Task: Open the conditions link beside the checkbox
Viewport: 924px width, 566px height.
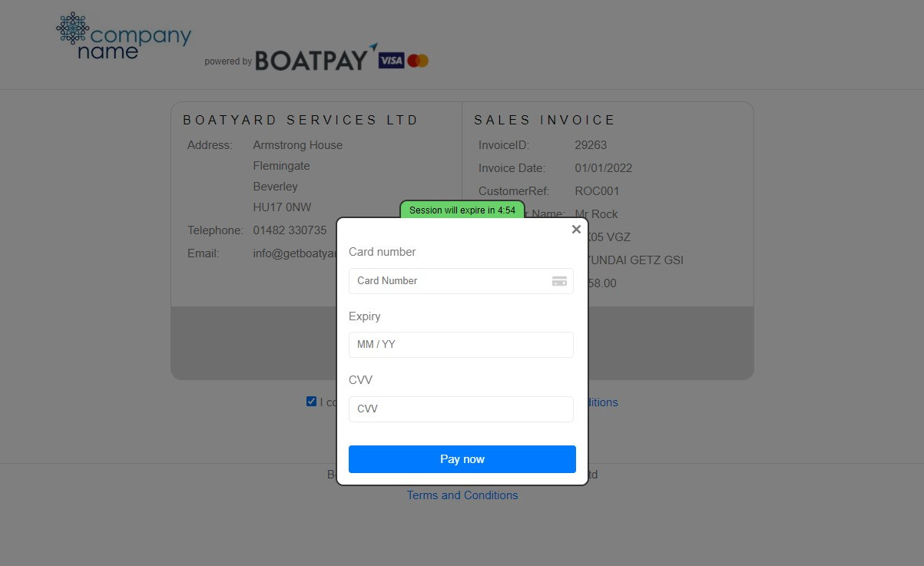Action: pos(603,402)
